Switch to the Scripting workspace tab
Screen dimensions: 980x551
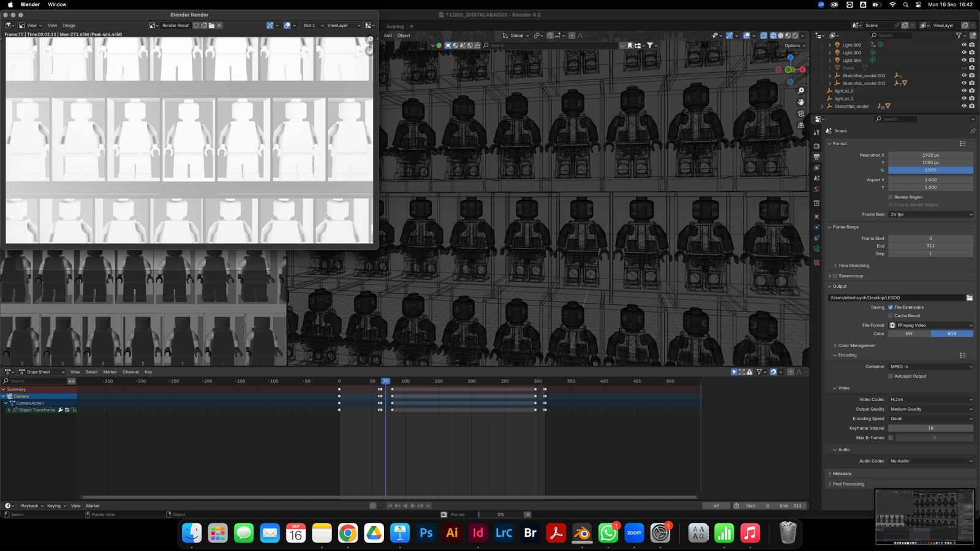tap(394, 26)
